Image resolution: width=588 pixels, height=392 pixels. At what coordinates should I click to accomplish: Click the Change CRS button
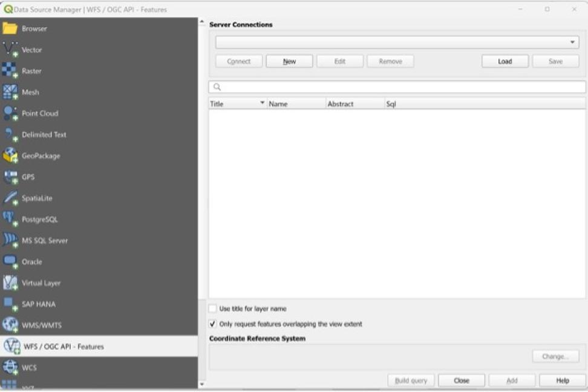tap(556, 356)
